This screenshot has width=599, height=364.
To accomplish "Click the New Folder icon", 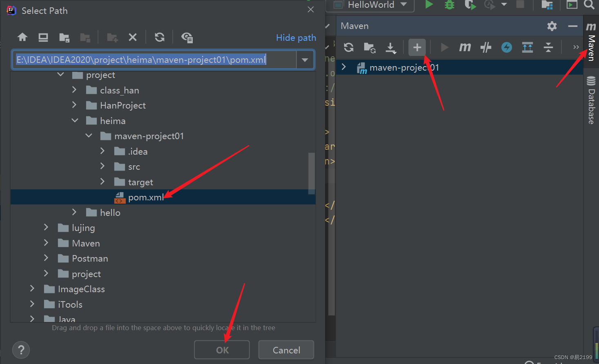I will tap(112, 38).
